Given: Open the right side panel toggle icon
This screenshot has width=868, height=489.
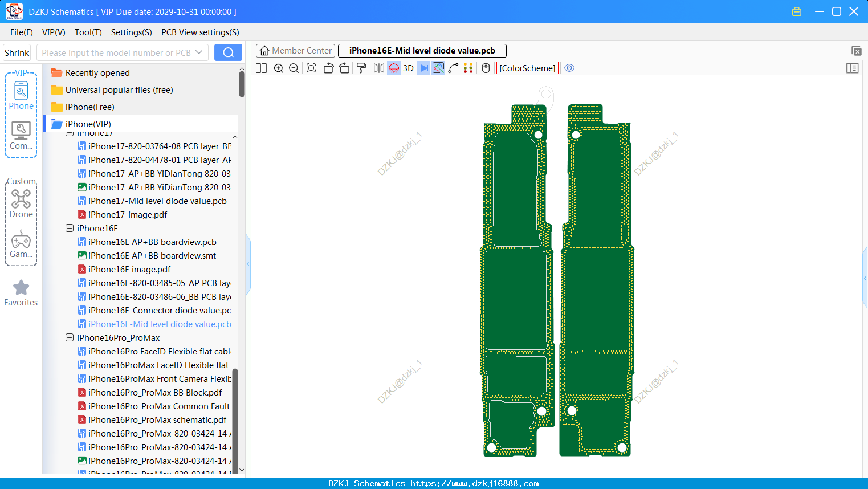Looking at the screenshot, I should click(x=853, y=68).
